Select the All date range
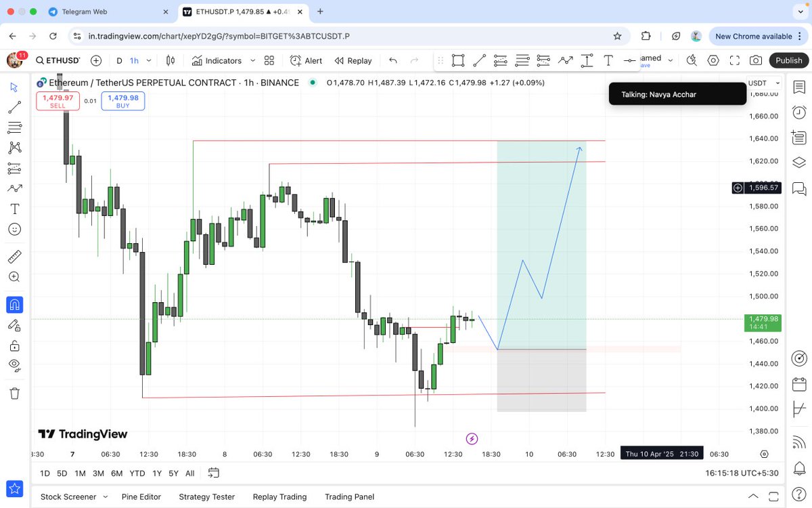Screen dimensions: 812x508 point(189,473)
